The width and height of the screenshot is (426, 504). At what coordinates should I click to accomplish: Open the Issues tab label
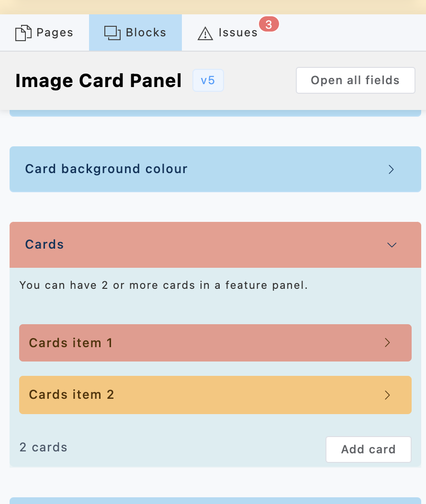pos(238,33)
